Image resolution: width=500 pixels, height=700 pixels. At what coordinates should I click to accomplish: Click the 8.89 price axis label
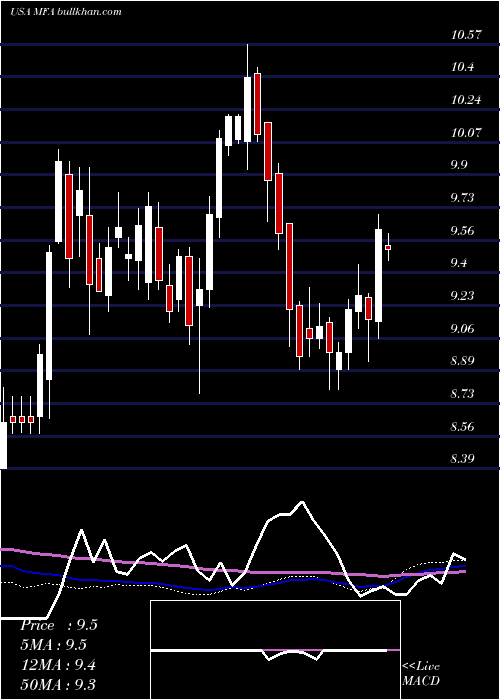click(462, 361)
